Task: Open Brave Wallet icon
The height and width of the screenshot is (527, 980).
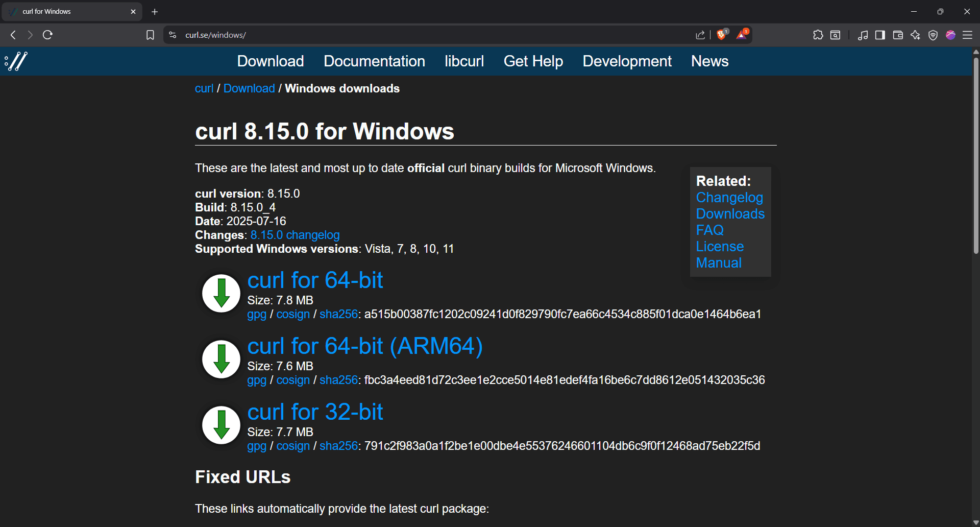Action: [898, 35]
